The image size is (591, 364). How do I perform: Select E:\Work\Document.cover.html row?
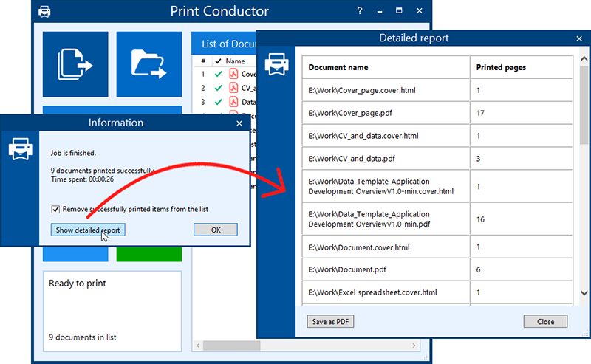(x=437, y=247)
